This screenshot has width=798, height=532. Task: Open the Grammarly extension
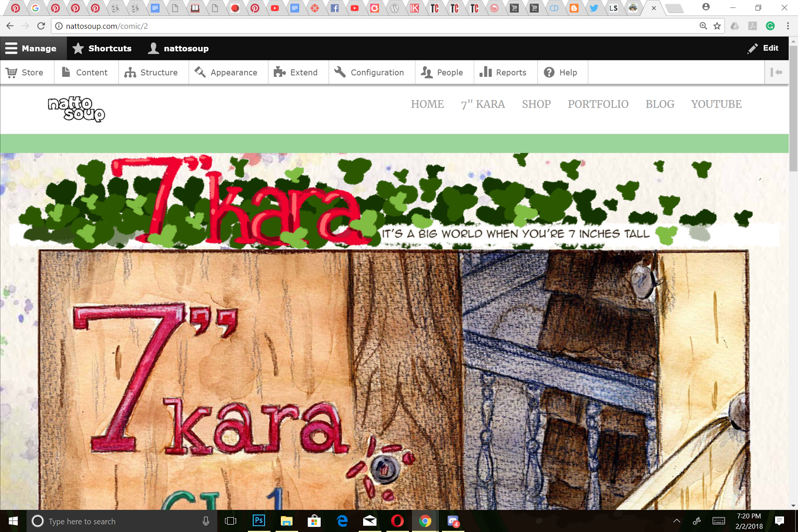tap(770, 26)
